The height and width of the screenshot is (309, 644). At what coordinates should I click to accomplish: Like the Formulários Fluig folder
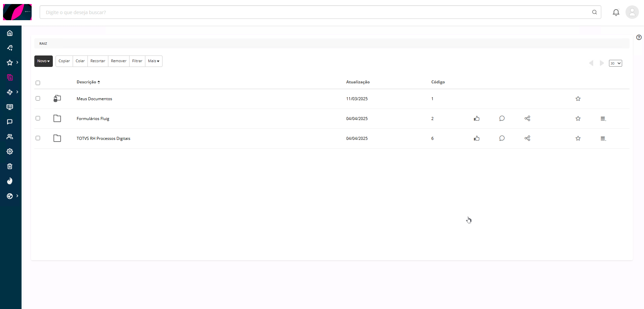(x=477, y=118)
